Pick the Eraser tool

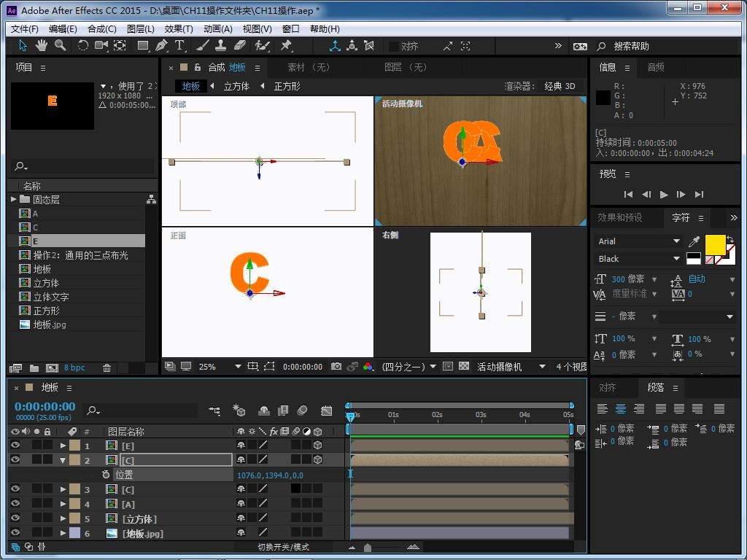pyautogui.click(x=240, y=45)
